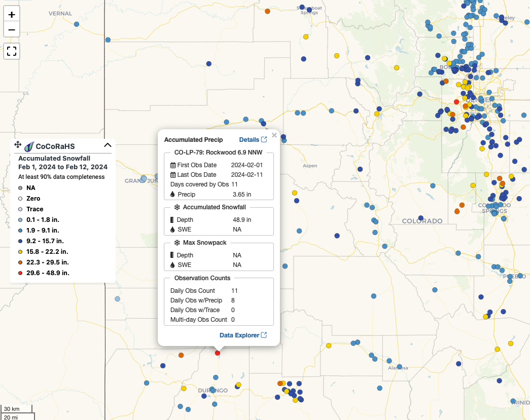Open the Data Explorer link
The image size is (530, 420).
pyautogui.click(x=239, y=335)
